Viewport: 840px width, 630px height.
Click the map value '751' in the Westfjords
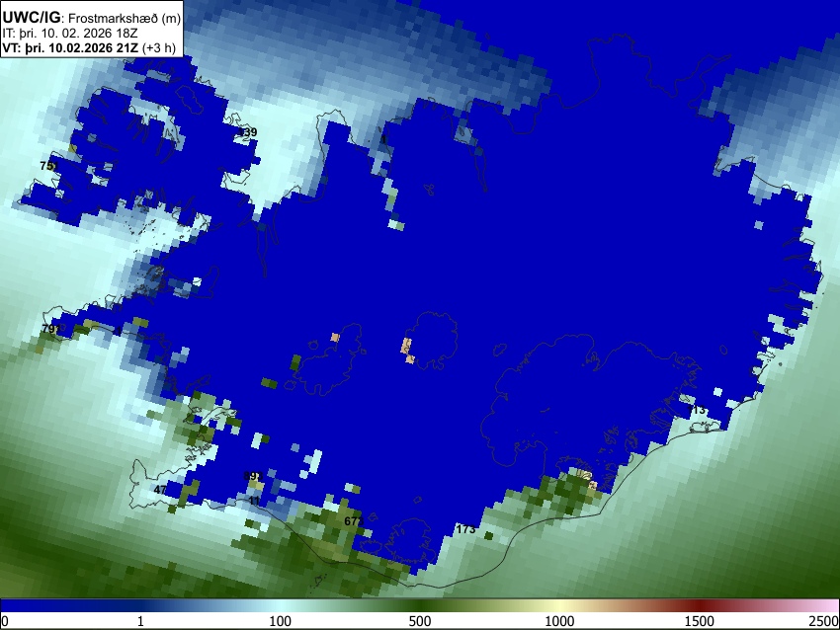pyautogui.click(x=48, y=166)
